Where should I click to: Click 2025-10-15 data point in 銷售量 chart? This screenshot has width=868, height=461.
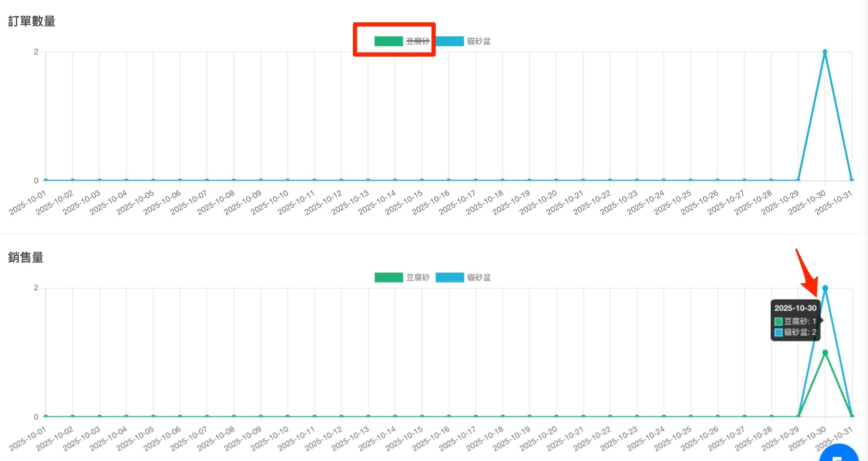pos(422,417)
